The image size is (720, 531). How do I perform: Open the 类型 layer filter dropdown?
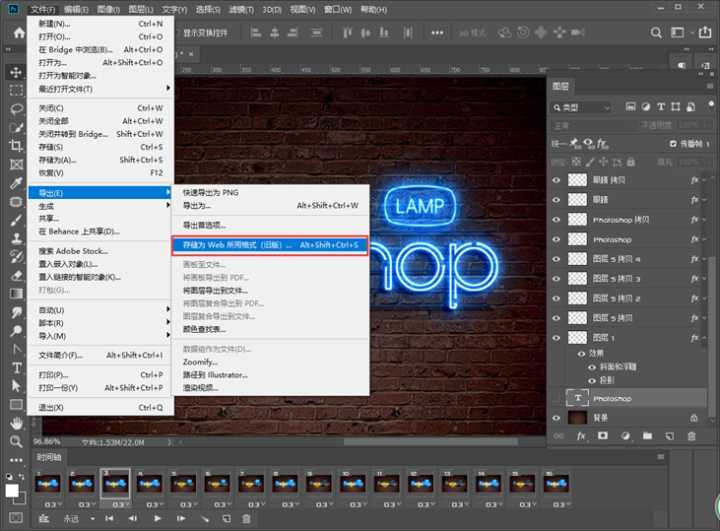581,107
